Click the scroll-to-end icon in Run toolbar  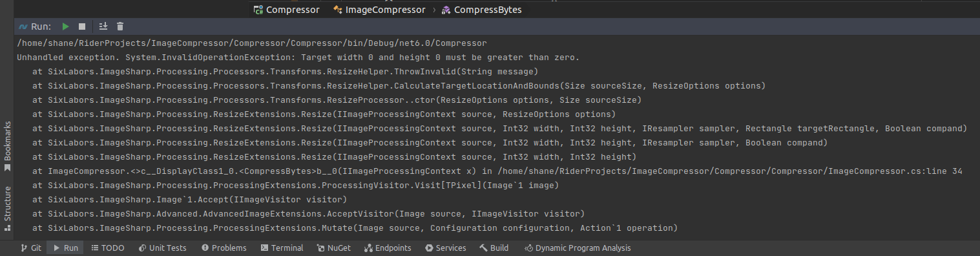(103, 27)
